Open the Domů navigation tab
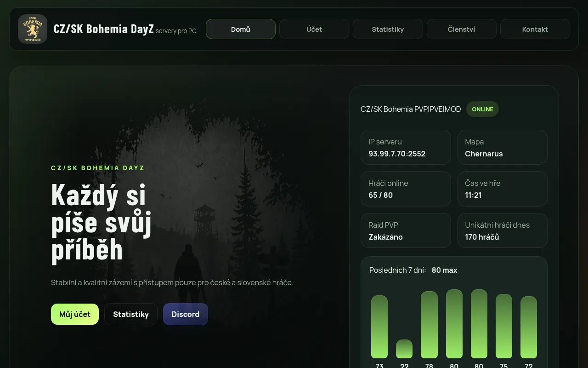The width and height of the screenshot is (588, 368). [x=241, y=29]
